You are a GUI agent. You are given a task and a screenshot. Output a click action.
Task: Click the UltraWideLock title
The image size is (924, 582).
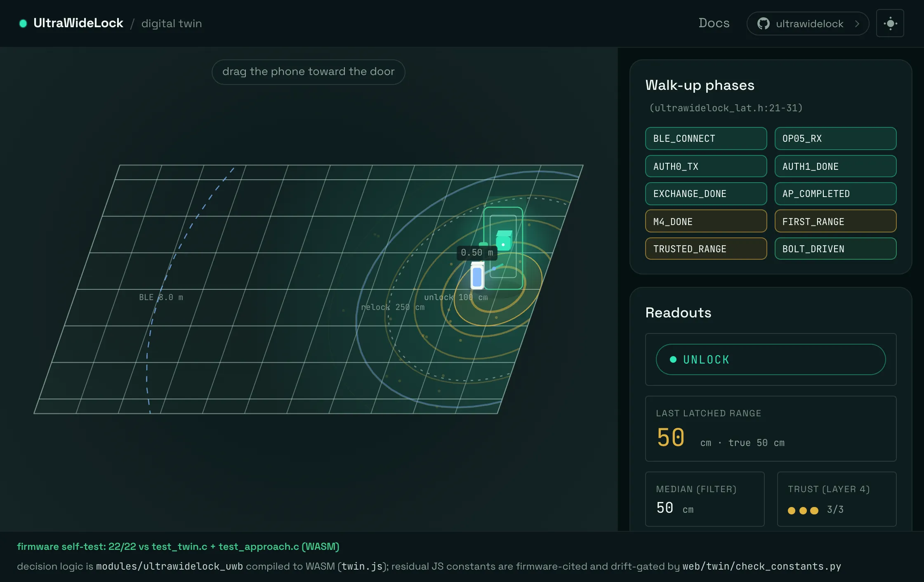(x=78, y=23)
